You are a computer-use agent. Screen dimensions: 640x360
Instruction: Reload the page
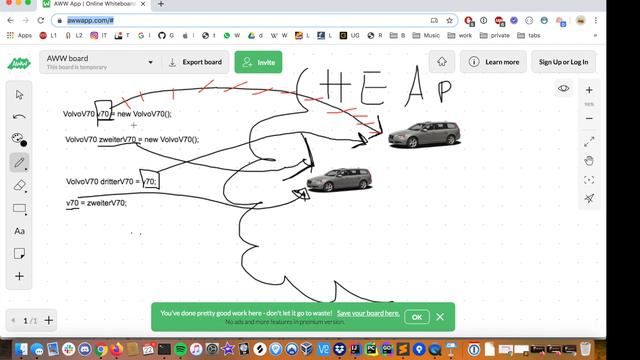click(x=40, y=20)
